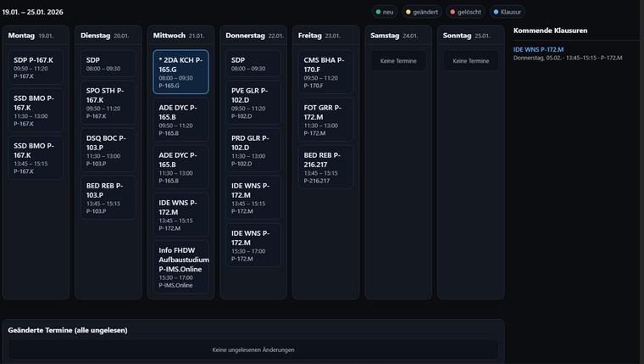Open the IDE WNS P-172.M upcoming exam link
The height and width of the screenshot is (364, 644).
pos(538,49)
